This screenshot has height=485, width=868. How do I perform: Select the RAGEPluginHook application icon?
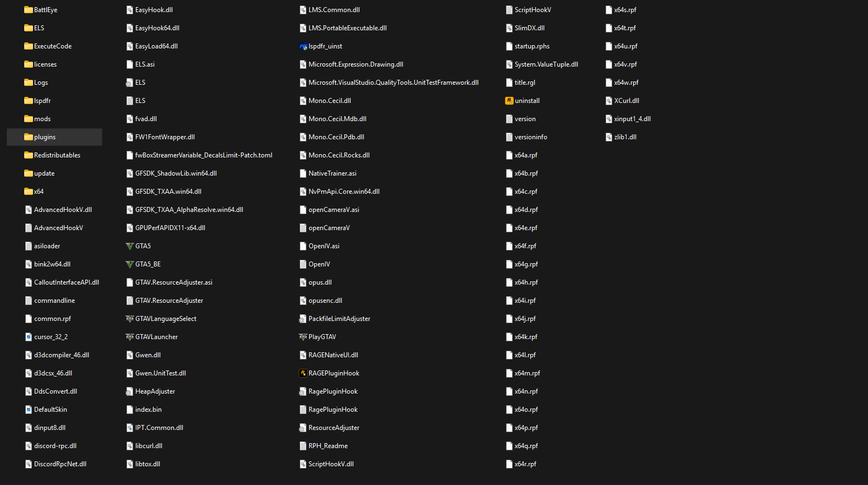coord(303,373)
